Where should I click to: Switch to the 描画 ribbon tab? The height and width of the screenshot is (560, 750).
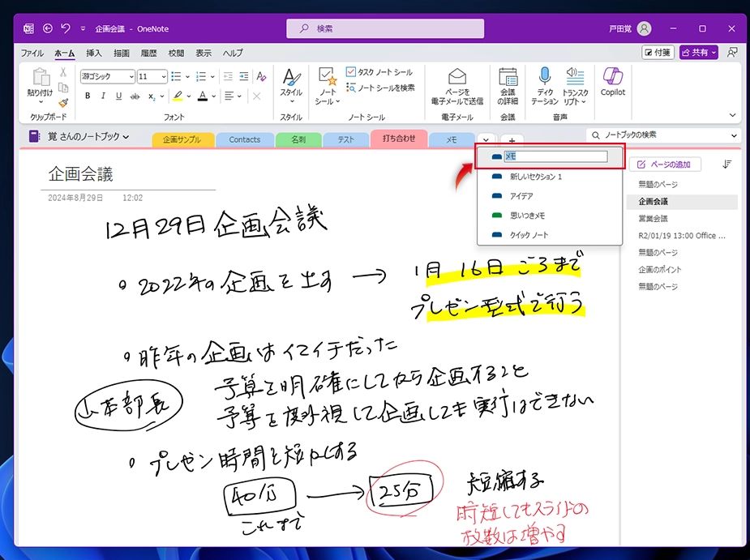point(122,53)
